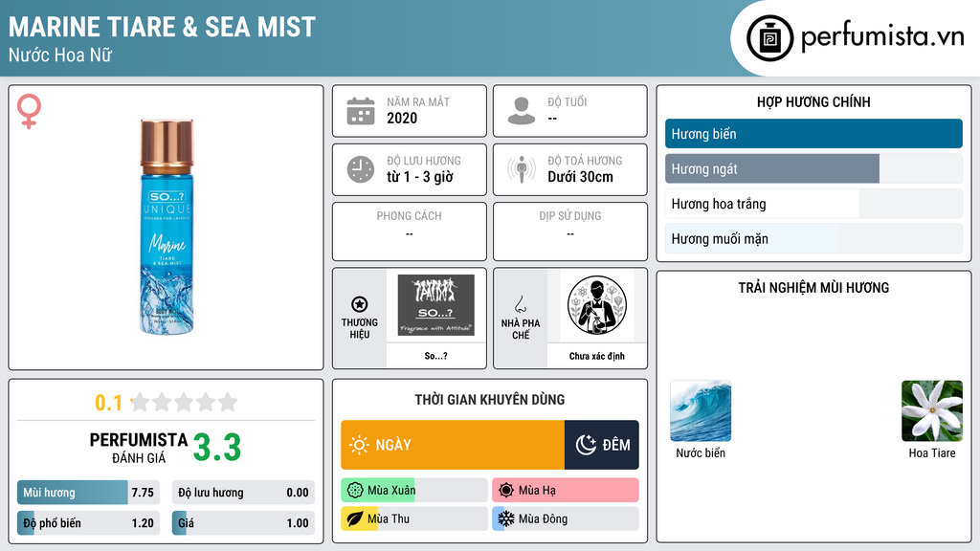Click the Chưa xác định perfumer label
980x551 pixels.
[x=597, y=356]
